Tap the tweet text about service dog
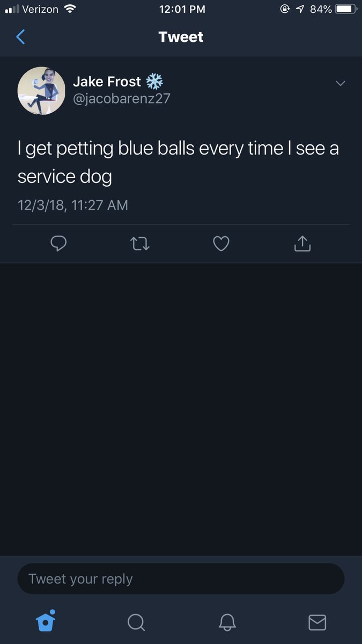This screenshot has width=362, height=644. tap(178, 162)
